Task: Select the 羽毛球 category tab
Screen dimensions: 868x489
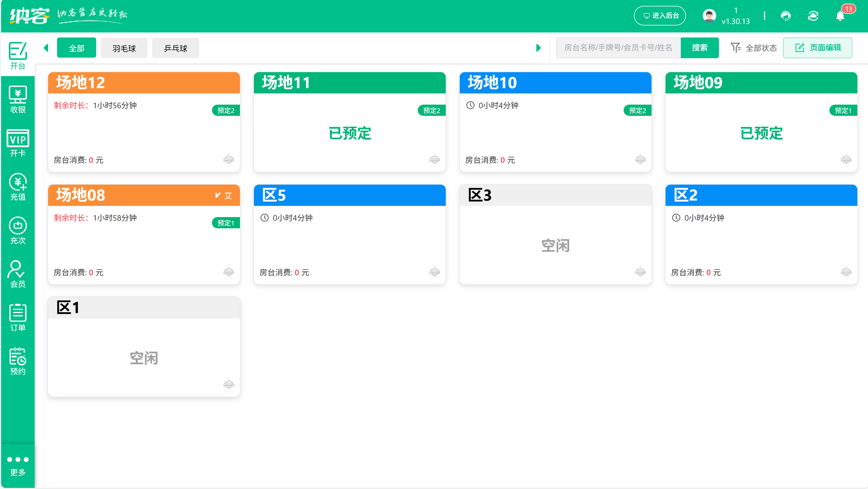Action: (124, 48)
